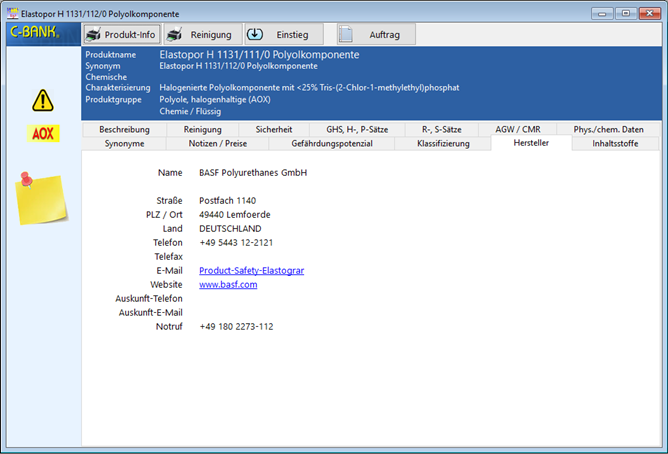Open the yellow sticky note
Viewport: 668px width, 454px height.
pyautogui.click(x=41, y=198)
